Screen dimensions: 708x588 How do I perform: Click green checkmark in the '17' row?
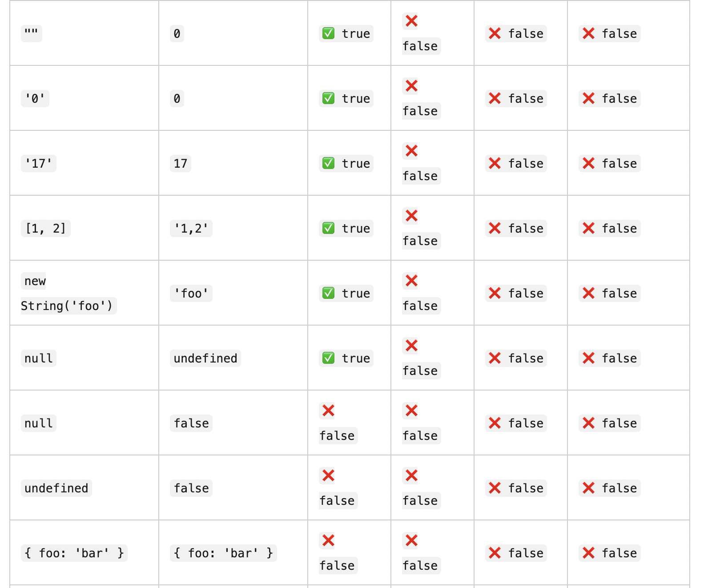click(328, 163)
